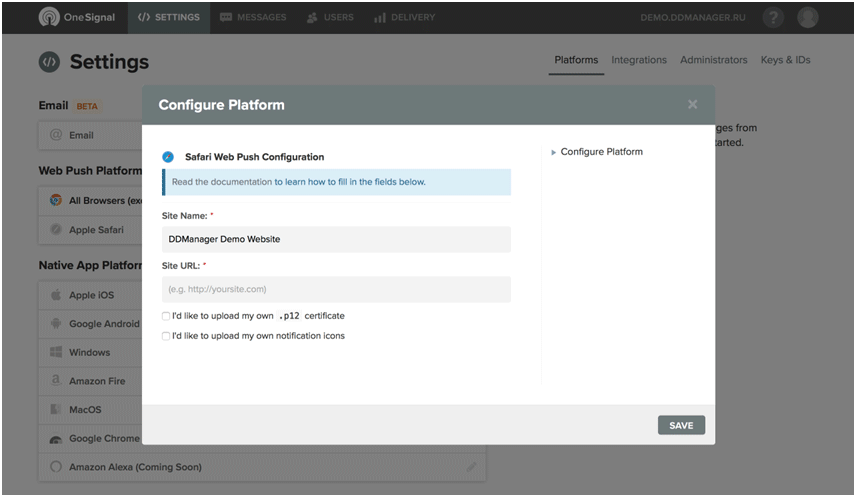Click the Apple iOS logo icon
Screen dimensions: 856x497
click(56, 295)
